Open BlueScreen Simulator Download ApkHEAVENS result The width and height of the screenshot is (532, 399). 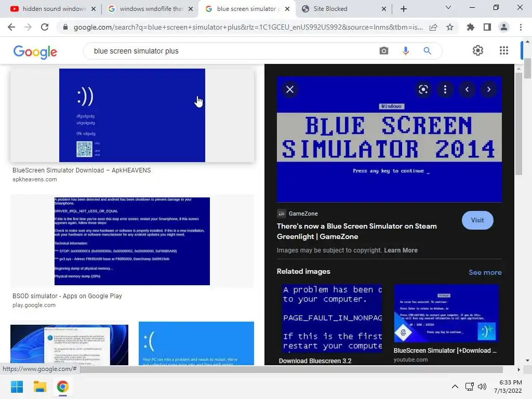coord(82,170)
